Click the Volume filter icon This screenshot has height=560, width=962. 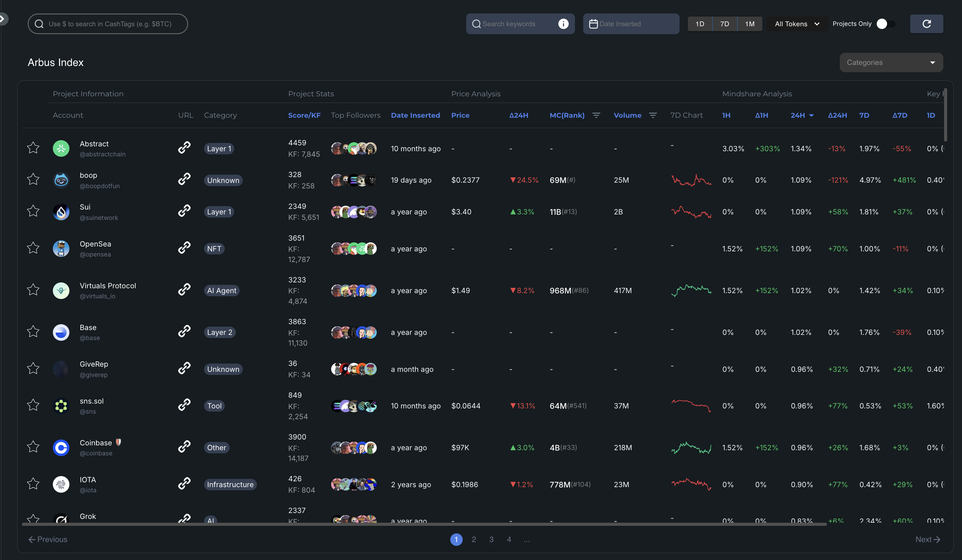[653, 115]
